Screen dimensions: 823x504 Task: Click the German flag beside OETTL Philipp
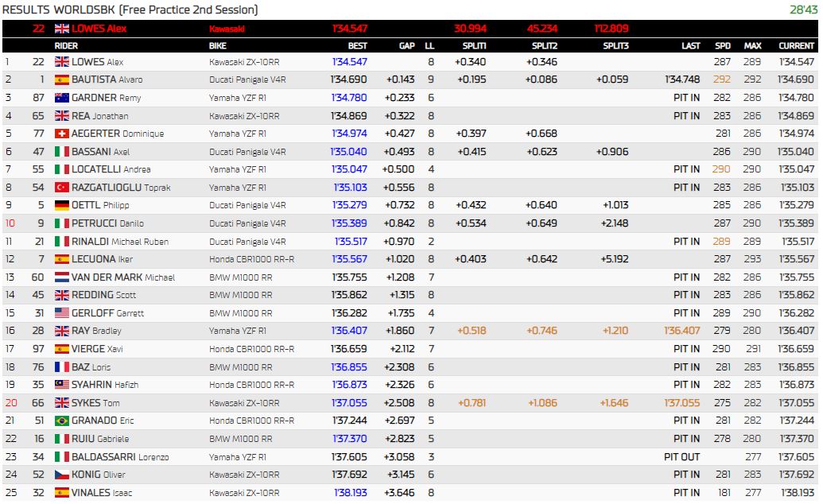(x=62, y=205)
